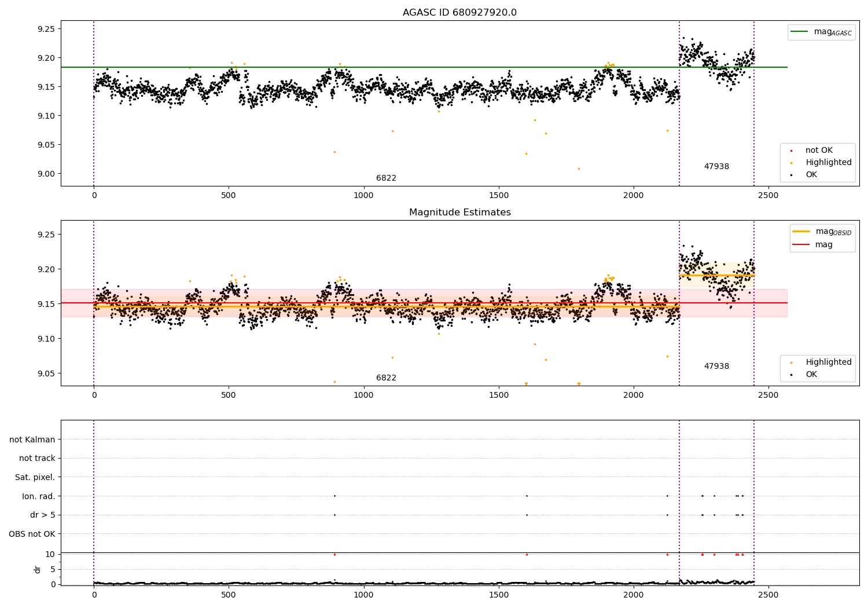Click x-tick '2000' under Magnitude Estimates plot
Screen dimensions: 868x608
point(634,395)
